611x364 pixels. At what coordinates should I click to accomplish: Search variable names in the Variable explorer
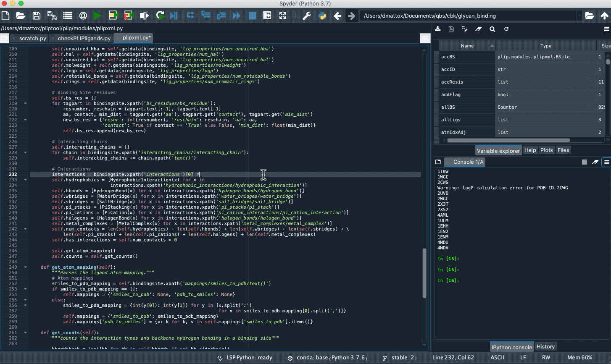point(492,29)
